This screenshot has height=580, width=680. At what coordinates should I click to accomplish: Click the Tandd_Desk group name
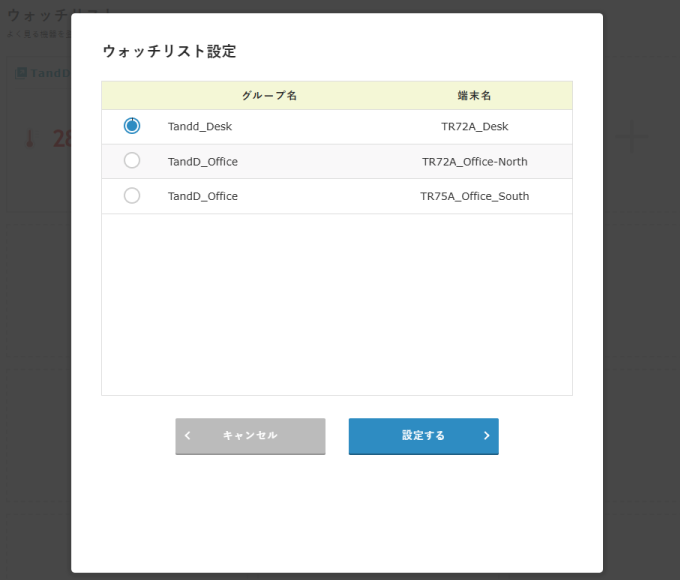[200, 127]
